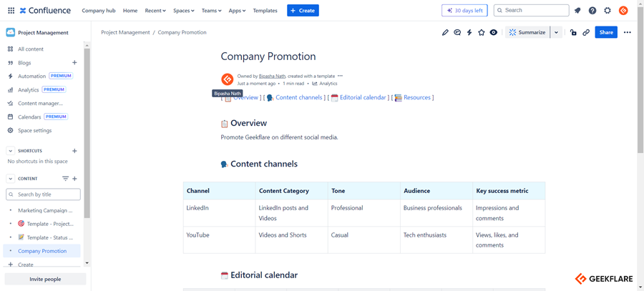Viewport: 644px width, 291px height.
Task: Click the automation lightning bolt icon in page toolbar
Action: pos(469,32)
